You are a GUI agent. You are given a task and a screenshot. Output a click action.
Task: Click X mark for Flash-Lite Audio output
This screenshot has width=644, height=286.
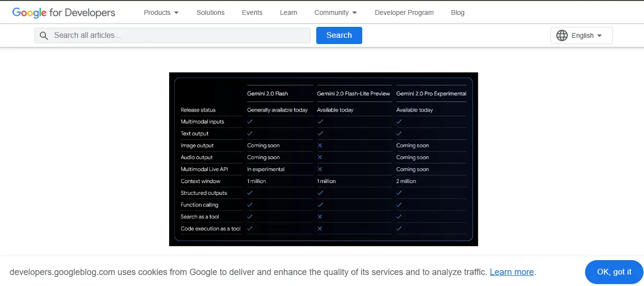click(x=320, y=157)
